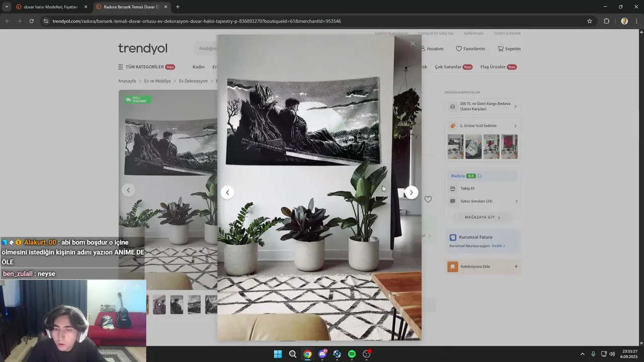Switch to the duvar halısı Modelleri tab
The image size is (644, 362).
(50, 7)
